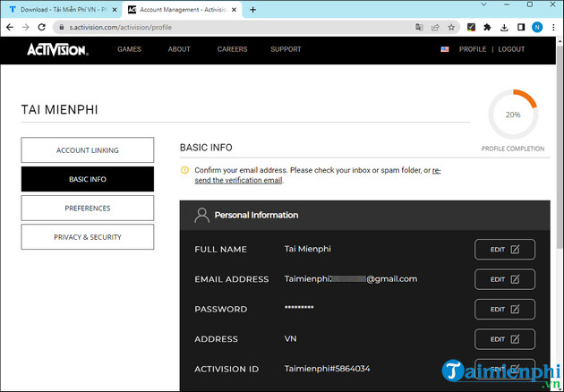Click the US flag region selector
Screen dimensions: 564x392
coord(445,49)
